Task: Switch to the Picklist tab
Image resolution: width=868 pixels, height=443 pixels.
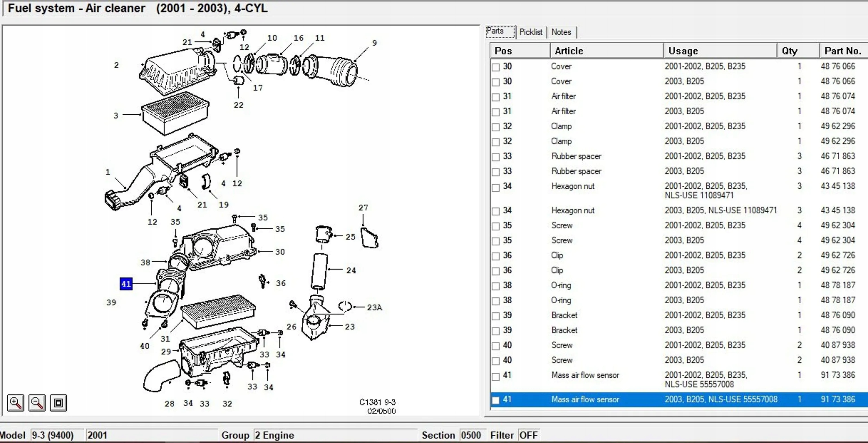Action: (531, 32)
